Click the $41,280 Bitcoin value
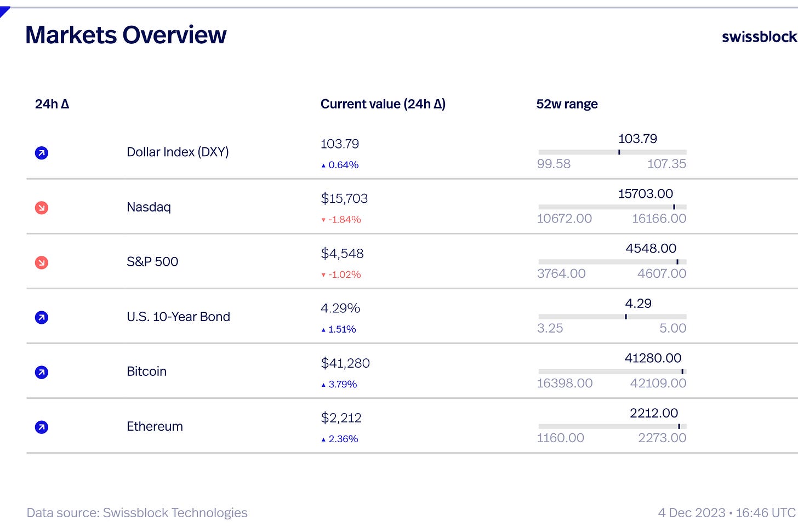 pos(345,363)
